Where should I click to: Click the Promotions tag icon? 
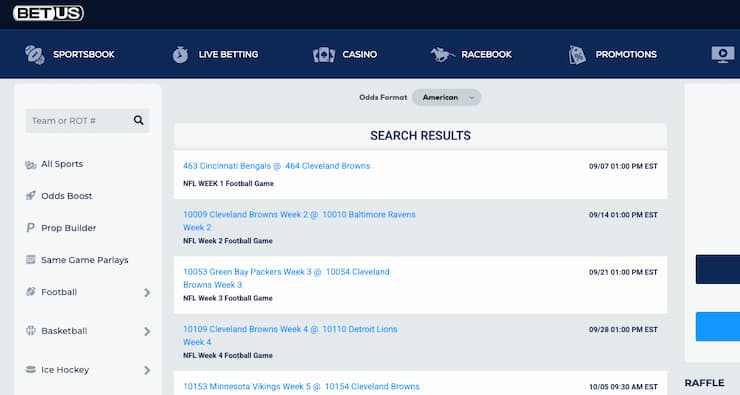coord(577,55)
